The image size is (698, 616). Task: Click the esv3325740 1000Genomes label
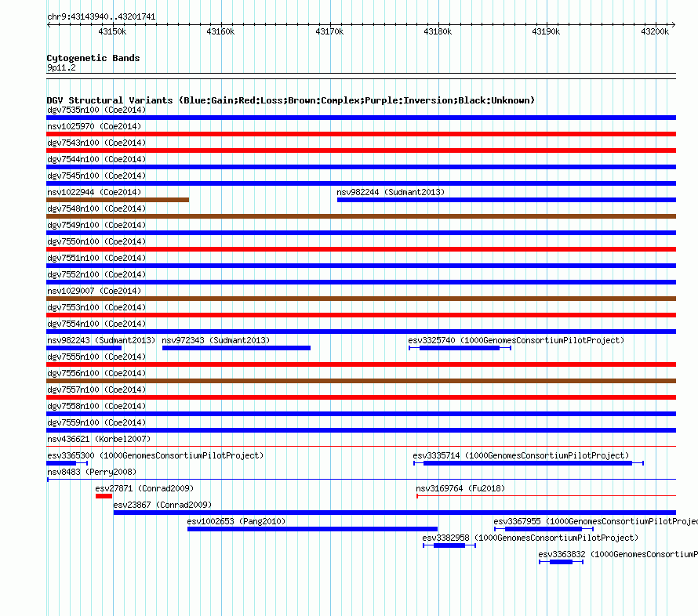point(516,340)
